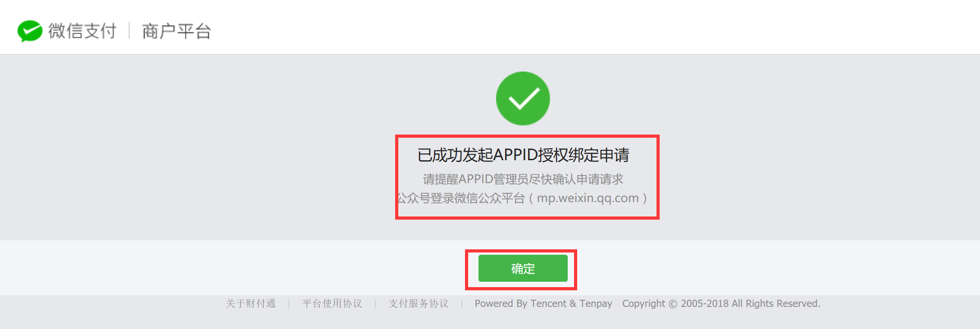Click the Powered By Tencent & Tenpay text
The width and height of the screenshot is (980, 329).
pos(543,304)
